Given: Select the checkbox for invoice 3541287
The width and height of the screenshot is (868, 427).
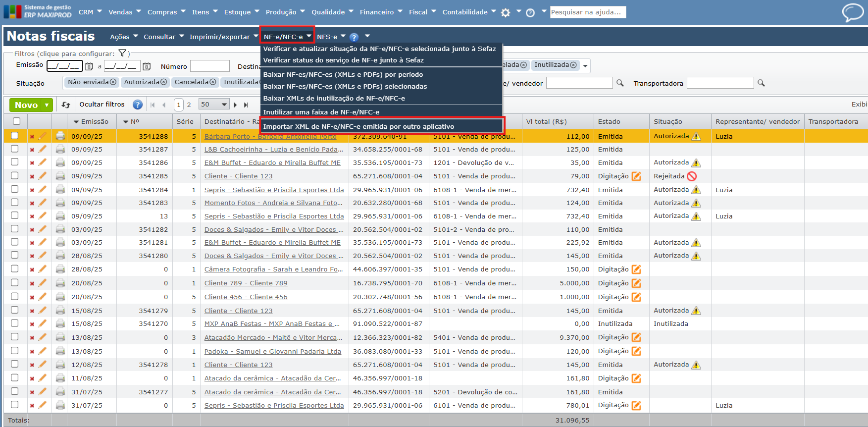Looking at the screenshot, I should click(x=15, y=149).
